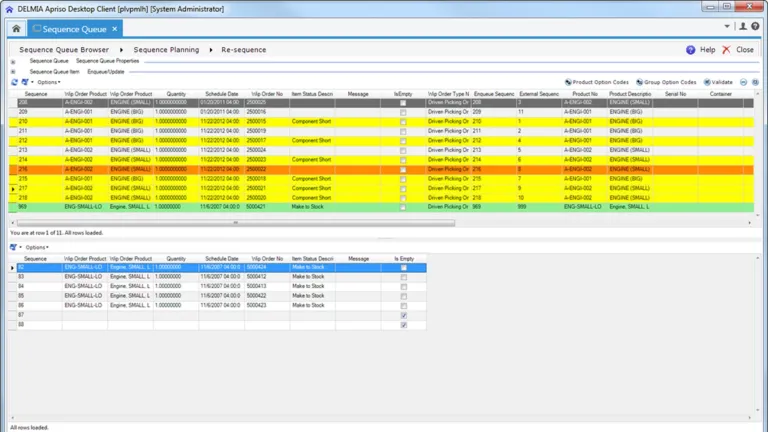768x432 pixels.
Task: Open the Help icon in the breadcrumb bar
Action: pos(691,49)
